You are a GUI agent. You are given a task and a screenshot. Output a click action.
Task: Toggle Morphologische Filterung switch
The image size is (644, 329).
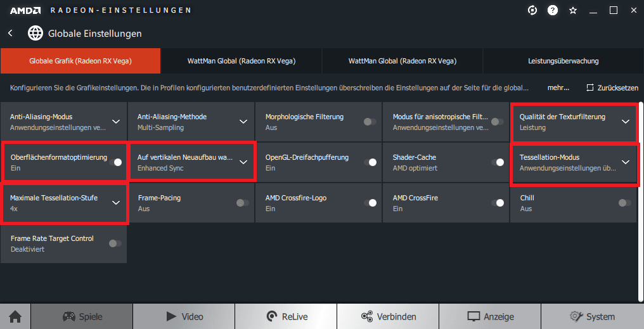click(x=370, y=122)
